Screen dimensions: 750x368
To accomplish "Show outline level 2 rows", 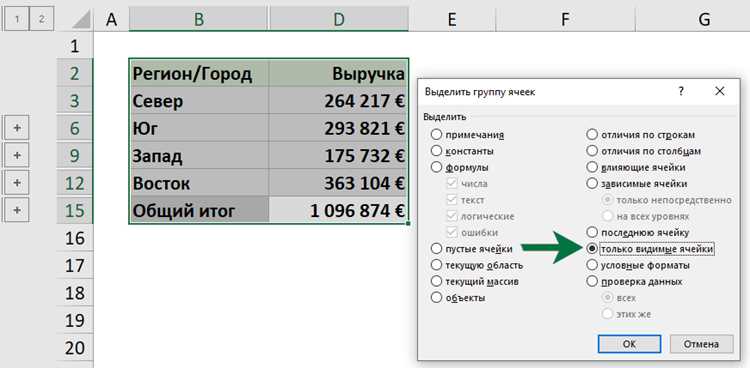I will point(42,20).
